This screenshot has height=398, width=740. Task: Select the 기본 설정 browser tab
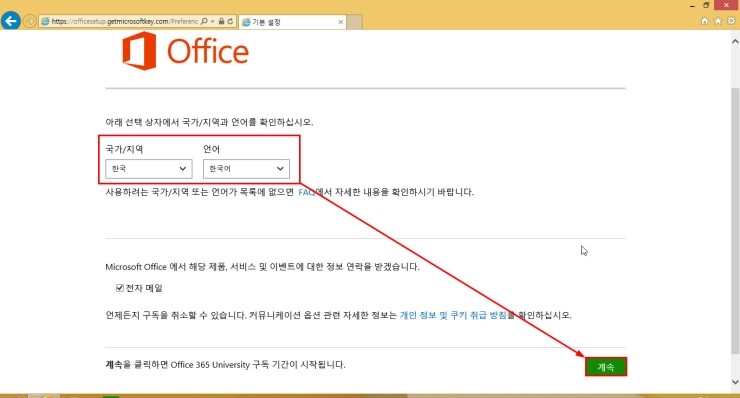293,22
